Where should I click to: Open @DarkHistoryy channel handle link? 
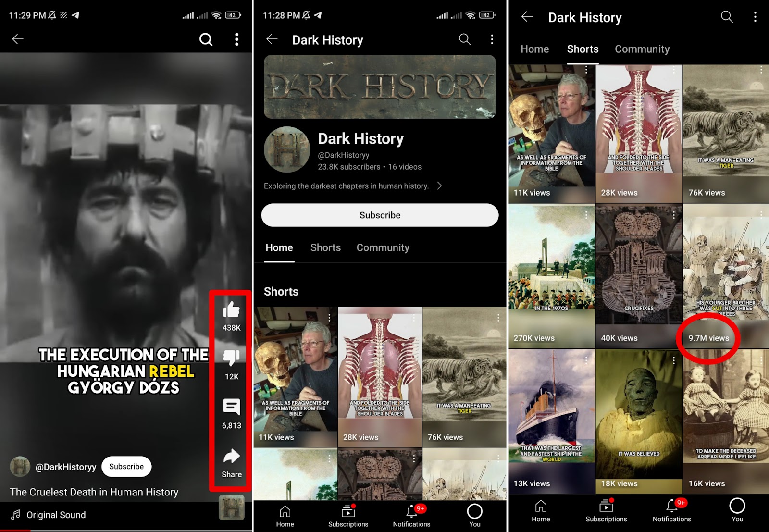tap(66, 467)
